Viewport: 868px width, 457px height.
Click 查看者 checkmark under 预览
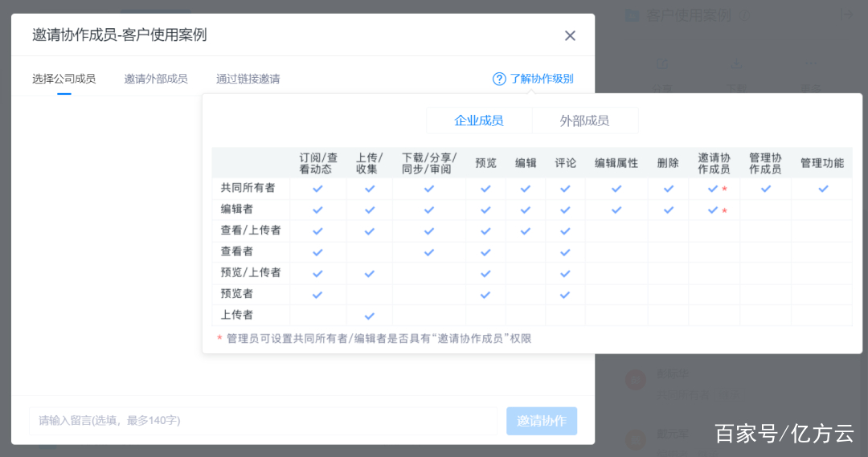click(485, 252)
